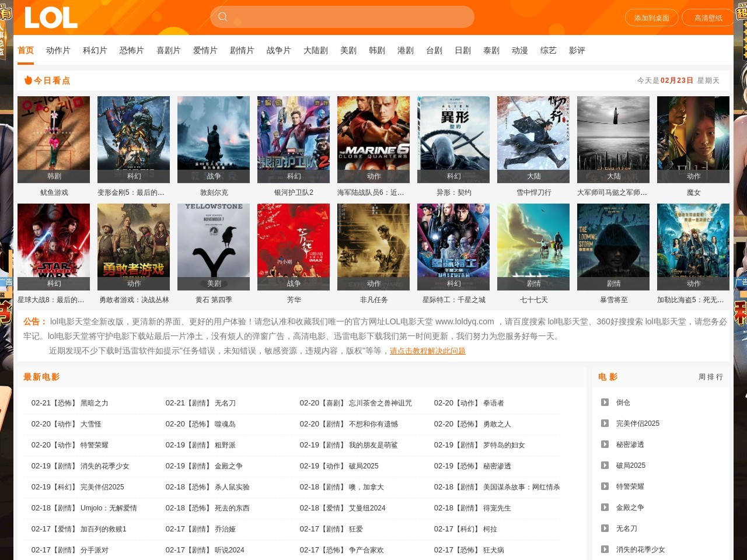747x560 pixels.
Task: Click the flame icon beside 今日看点
Action: (28, 80)
